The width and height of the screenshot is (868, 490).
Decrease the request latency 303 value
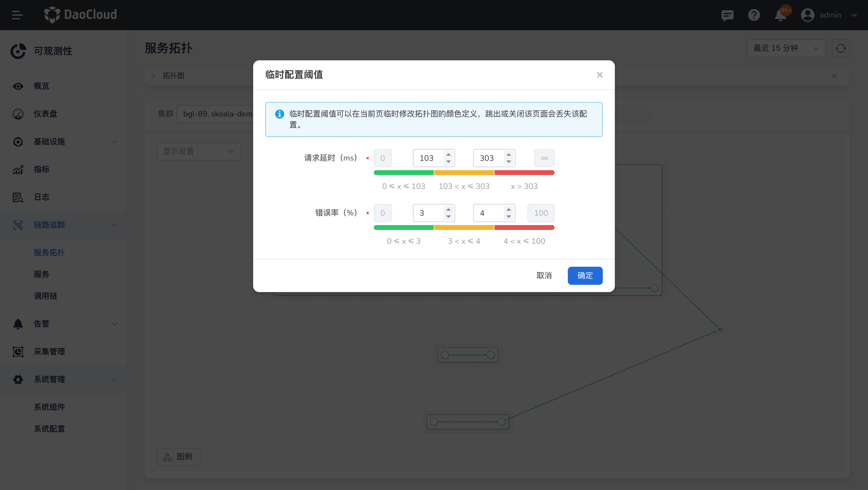click(508, 162)
